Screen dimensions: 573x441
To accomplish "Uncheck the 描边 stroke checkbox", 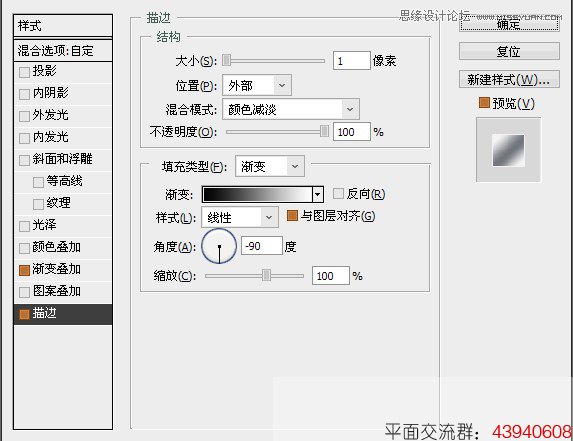I will click(24, 314).
